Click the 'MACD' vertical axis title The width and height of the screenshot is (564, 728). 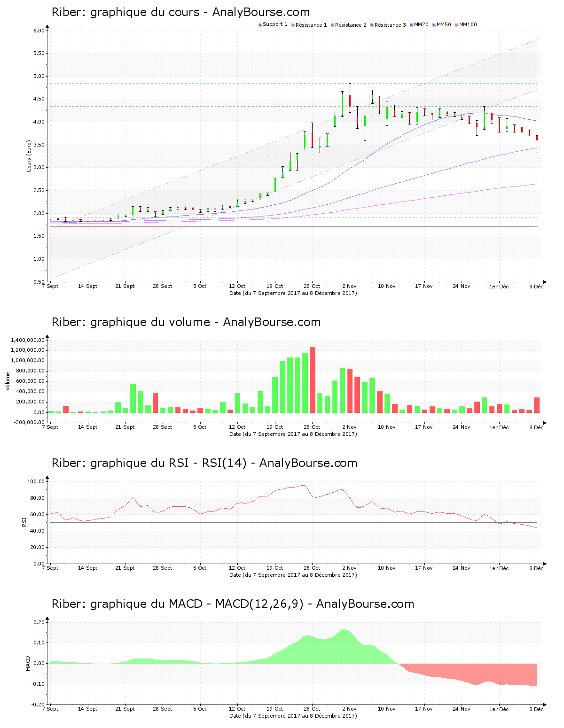[x=28, y=663]
